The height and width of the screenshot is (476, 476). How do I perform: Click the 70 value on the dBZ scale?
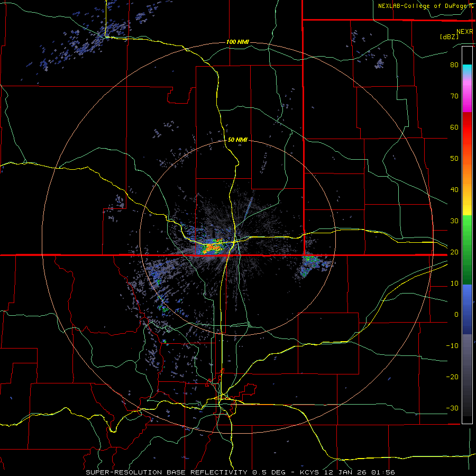(454, 96)
